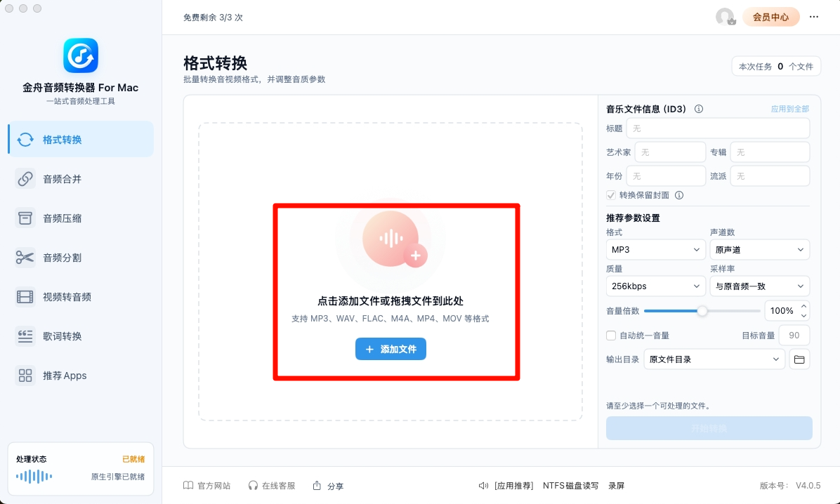Open the 采样率 与原音频一致 dropdown

click(760, 286)
